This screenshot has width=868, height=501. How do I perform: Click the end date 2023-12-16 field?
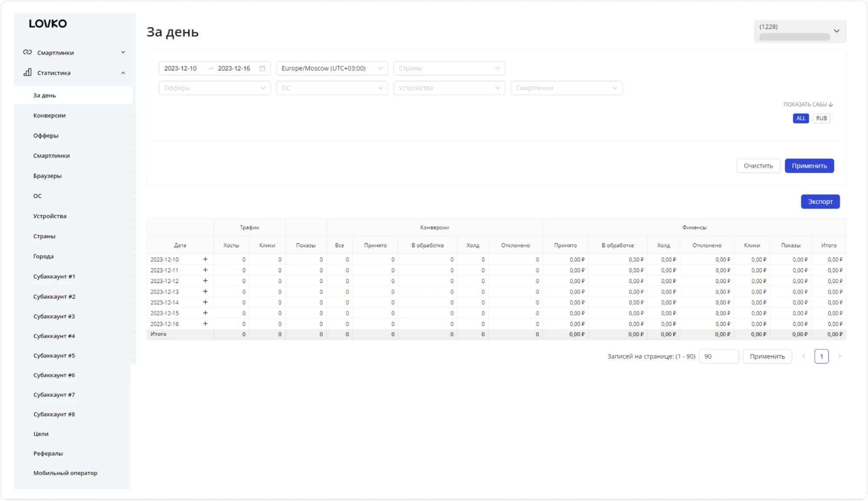(x=234, y=68)
